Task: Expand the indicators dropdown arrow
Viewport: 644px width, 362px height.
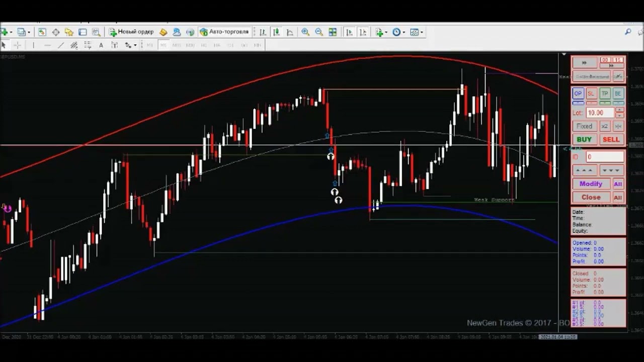Action: pos(386,32)
